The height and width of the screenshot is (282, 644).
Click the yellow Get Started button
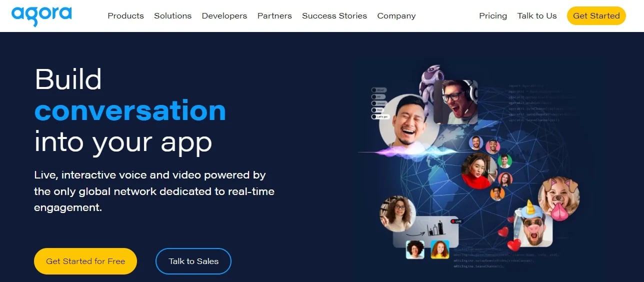pyautogui.click(x=596, y=16)
